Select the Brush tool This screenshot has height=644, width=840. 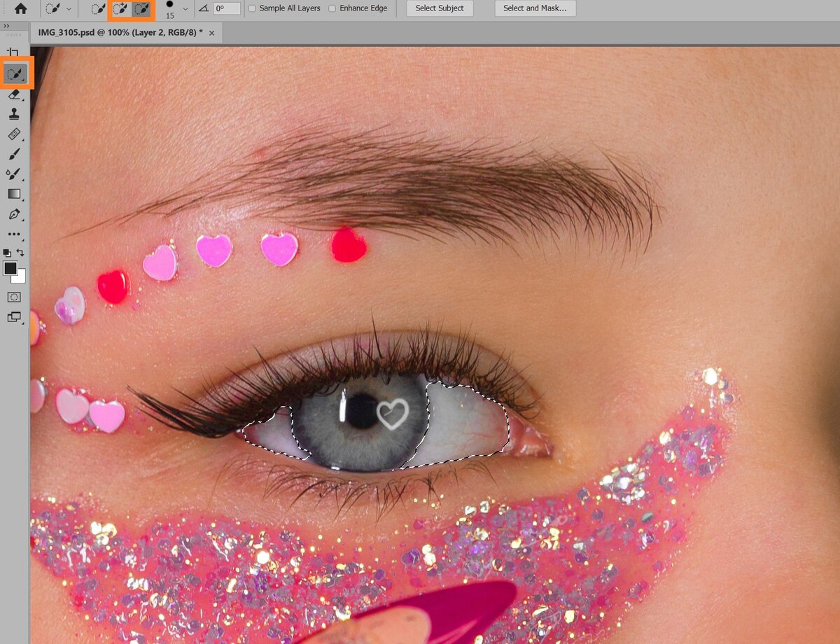click(x=14, y=154)
